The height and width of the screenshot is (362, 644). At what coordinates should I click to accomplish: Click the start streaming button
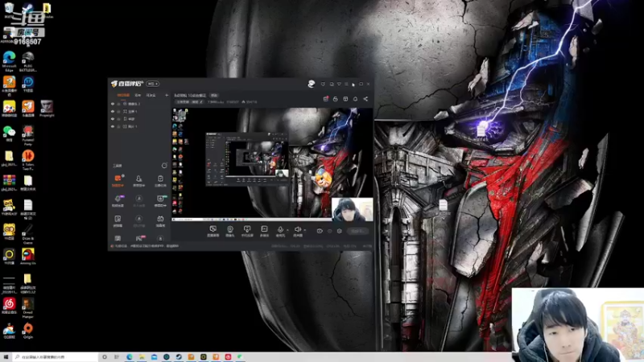point(357,231)
